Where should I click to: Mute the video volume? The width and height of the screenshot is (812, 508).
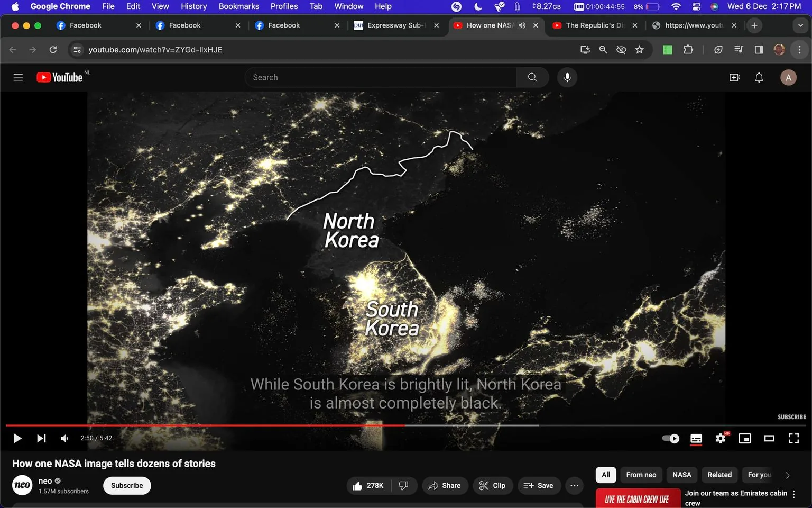(64, 438)
